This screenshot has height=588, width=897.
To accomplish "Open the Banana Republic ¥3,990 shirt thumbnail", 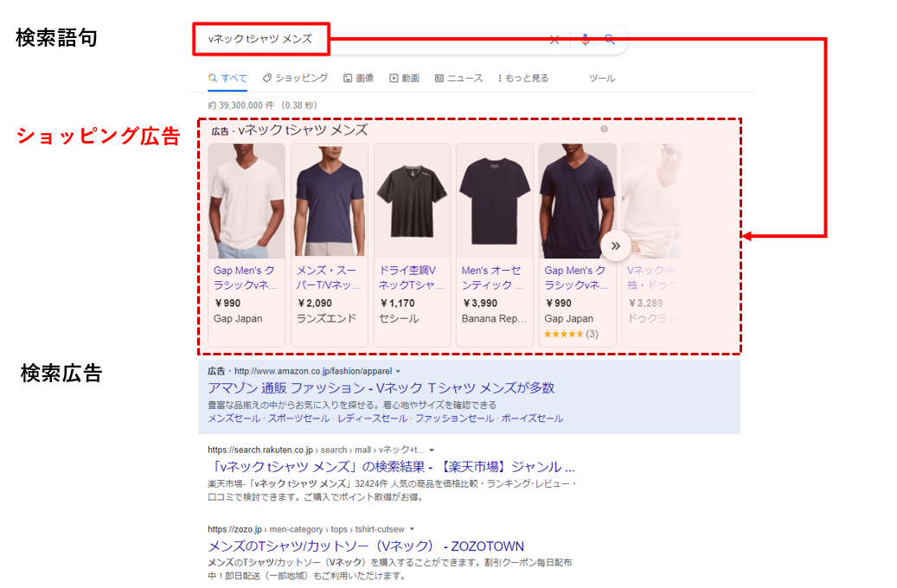I will point(494,200).
